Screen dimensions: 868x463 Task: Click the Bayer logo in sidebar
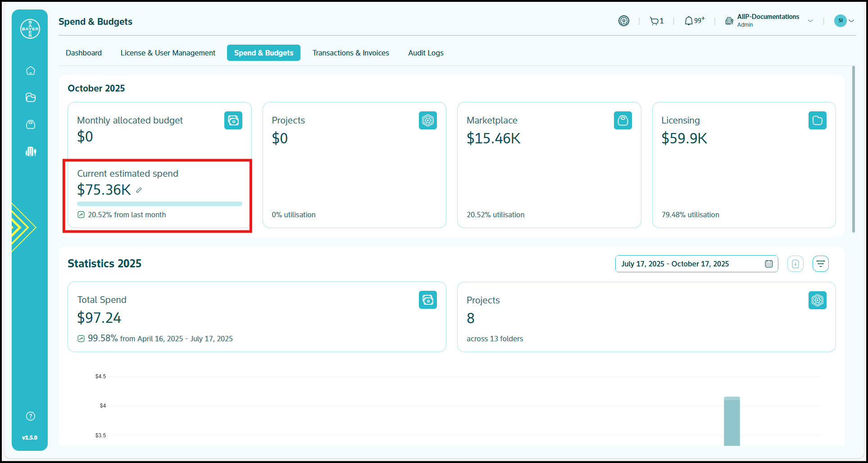coord(30,29)
